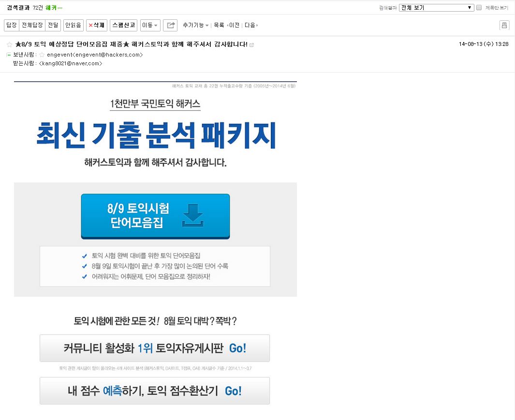Click the line 어려워지는 어휘문제, 단어 모음집으로 정리하자!
The height and width of the screenshot is (420, 515).
151,276
